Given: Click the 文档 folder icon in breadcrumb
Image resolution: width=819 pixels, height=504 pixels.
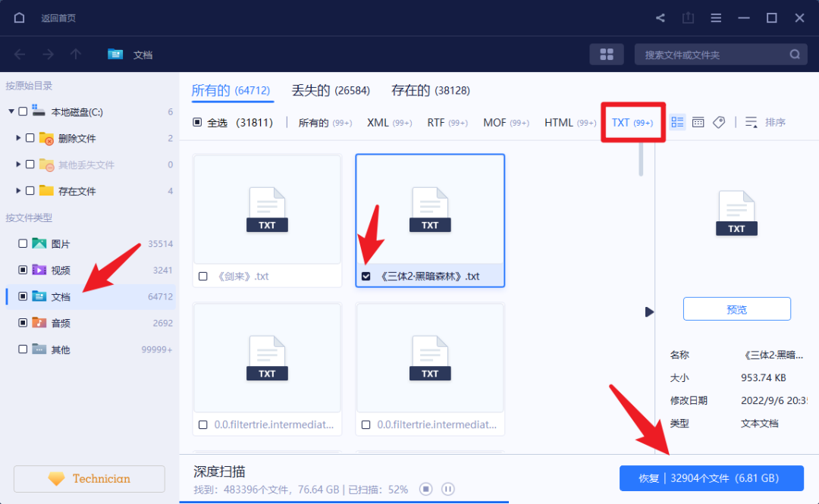Looking at the screenshot, I should [x=115, y=54].
